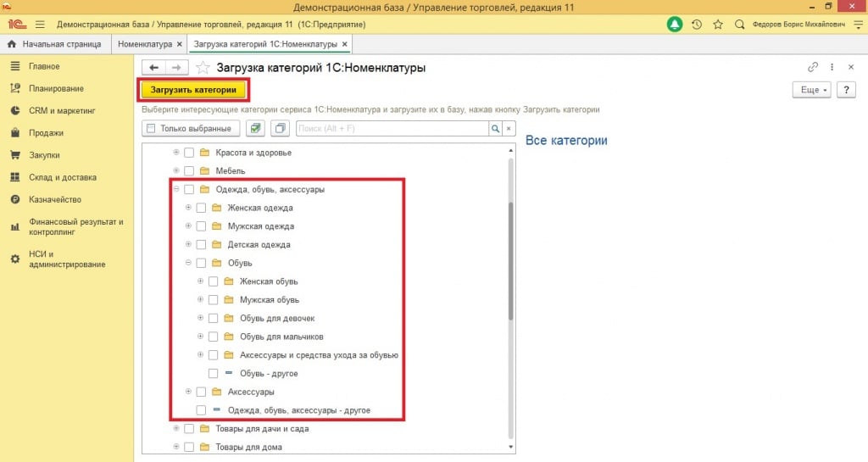Add page to favorites with star icon
The height and width of the screenshot is (462, 868).
point(203,68)
